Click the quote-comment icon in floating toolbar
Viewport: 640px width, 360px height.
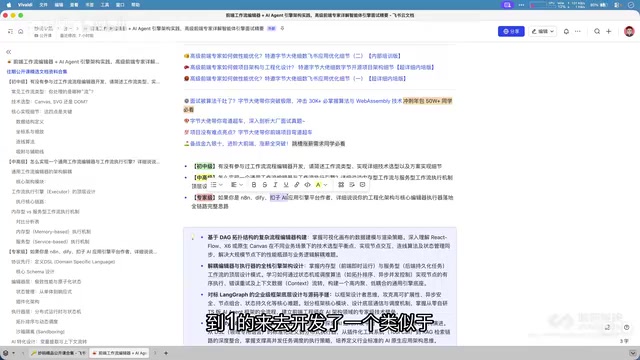click(x=352, y=185)
